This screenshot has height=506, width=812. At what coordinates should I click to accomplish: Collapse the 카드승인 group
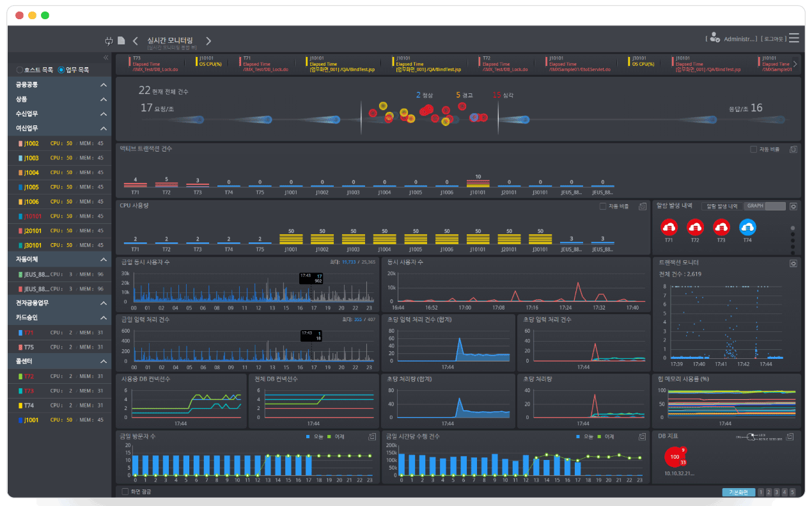(x=104, y=318)
